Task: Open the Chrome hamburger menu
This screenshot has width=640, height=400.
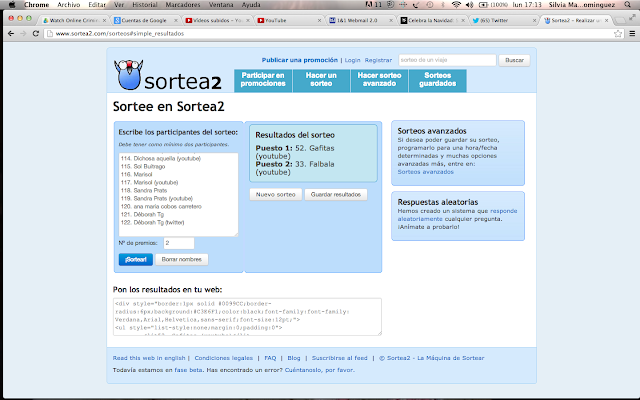Action: [x=632, y=33]
